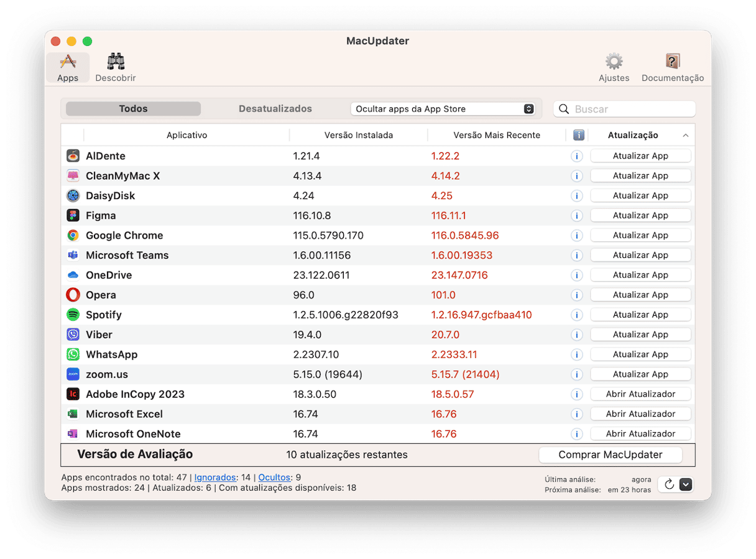Open the Descobrir binoculars section
The width and height of the screenshot is (756, 559).
116,68
